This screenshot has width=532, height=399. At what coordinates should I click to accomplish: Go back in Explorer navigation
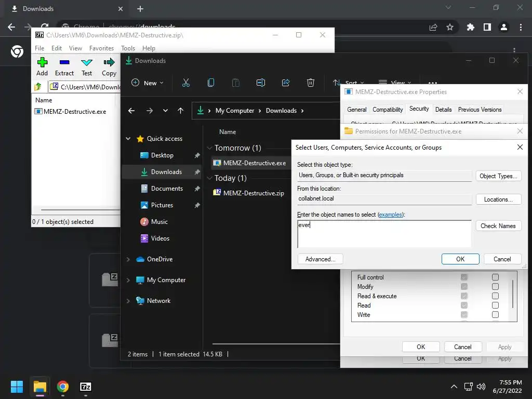pos(131,111)
